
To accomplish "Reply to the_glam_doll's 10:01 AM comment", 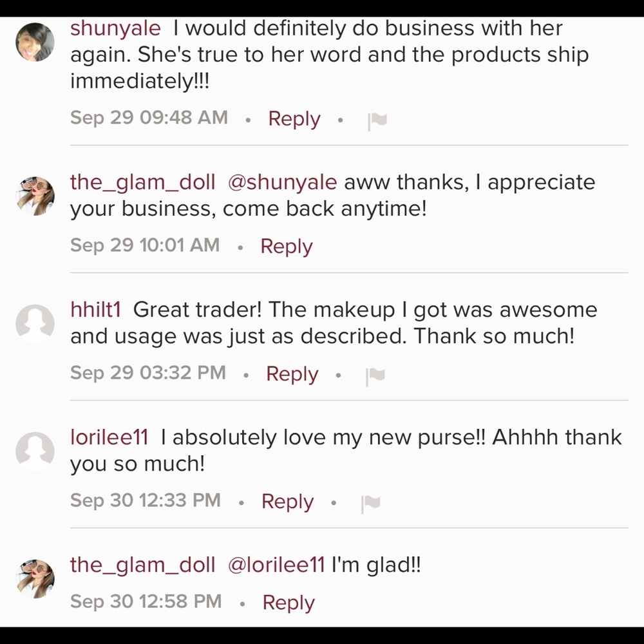I will pyautogui.click(x=286, y=247).
